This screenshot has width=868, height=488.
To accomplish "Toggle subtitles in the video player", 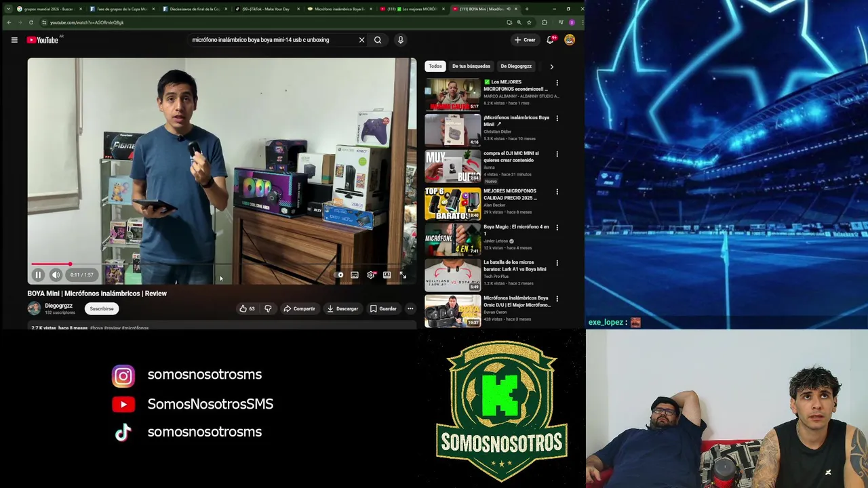I will click(354, 274).
